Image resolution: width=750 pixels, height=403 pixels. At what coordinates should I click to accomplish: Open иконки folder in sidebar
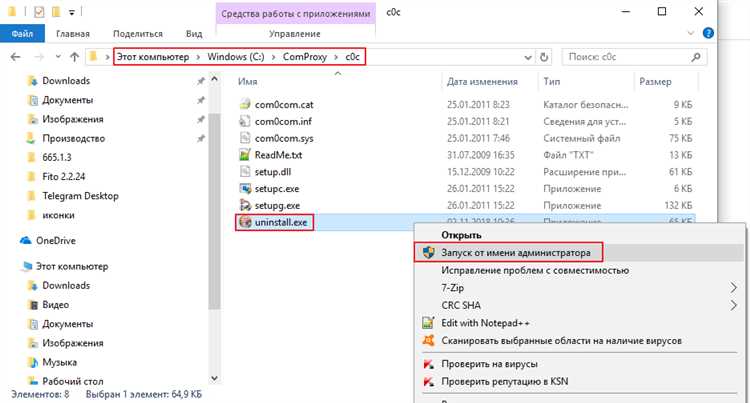pos(58,215)
